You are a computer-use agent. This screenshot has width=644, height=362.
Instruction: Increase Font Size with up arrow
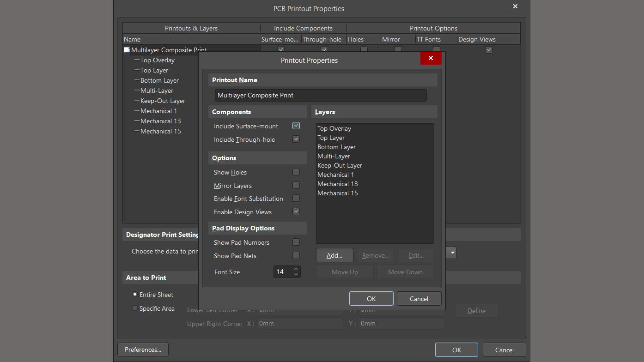pos(296,269)
